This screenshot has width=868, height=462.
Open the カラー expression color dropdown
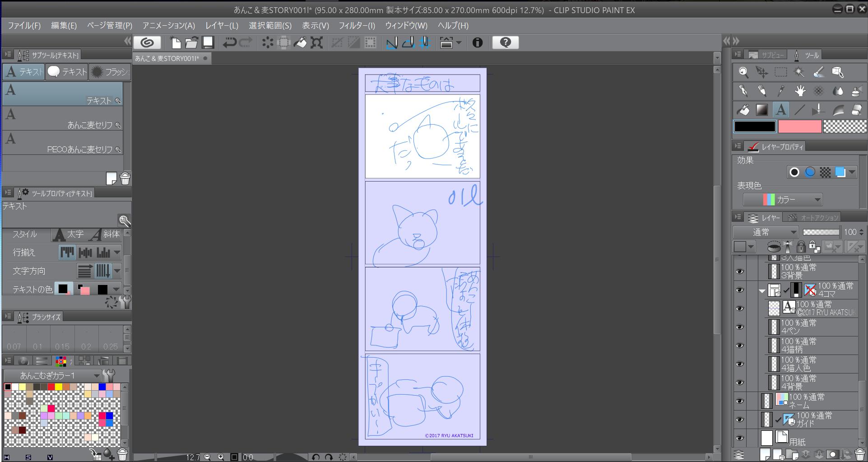(783, 200)
